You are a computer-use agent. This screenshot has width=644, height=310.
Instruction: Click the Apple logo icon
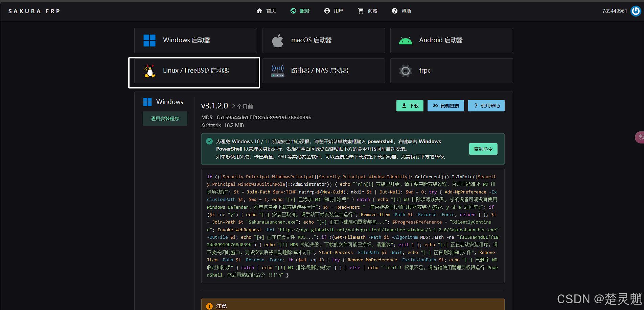tap(278, 41)
